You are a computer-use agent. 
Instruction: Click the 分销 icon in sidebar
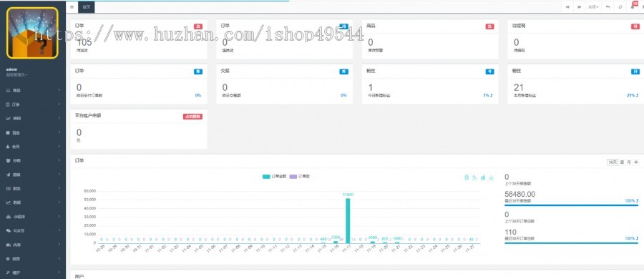coord(8,161)
